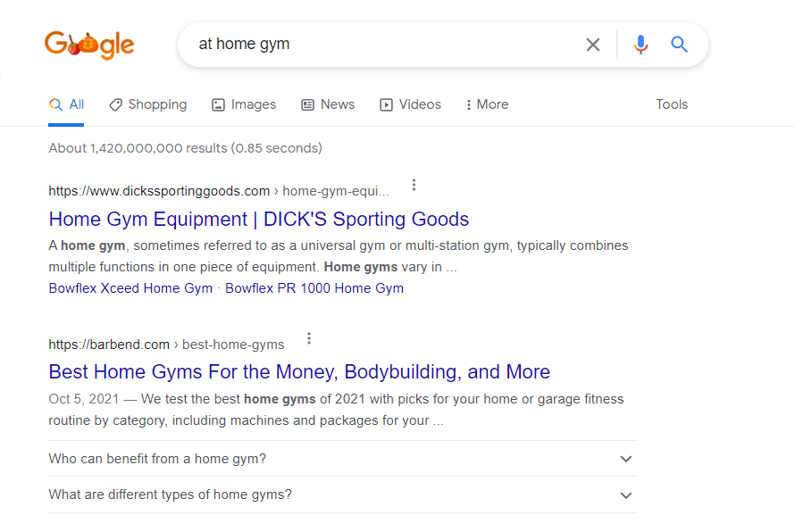
Task: Open options for the DICK'S Sporting Goods result
Action: [414, 184]
